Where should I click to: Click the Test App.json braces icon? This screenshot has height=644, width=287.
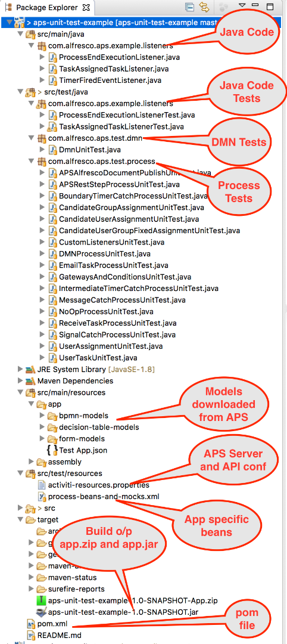pos(52,450)
